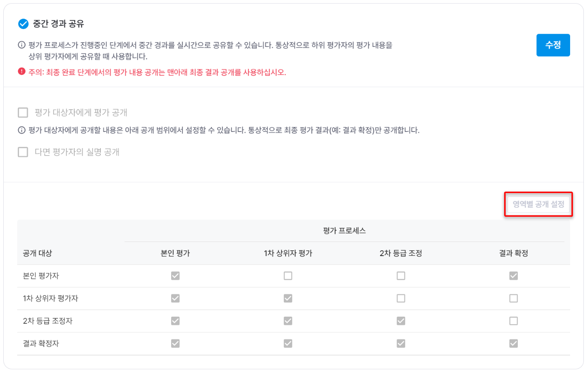
Task: Click the red warning icon beside 주의
Action: (x=22, y=72)
